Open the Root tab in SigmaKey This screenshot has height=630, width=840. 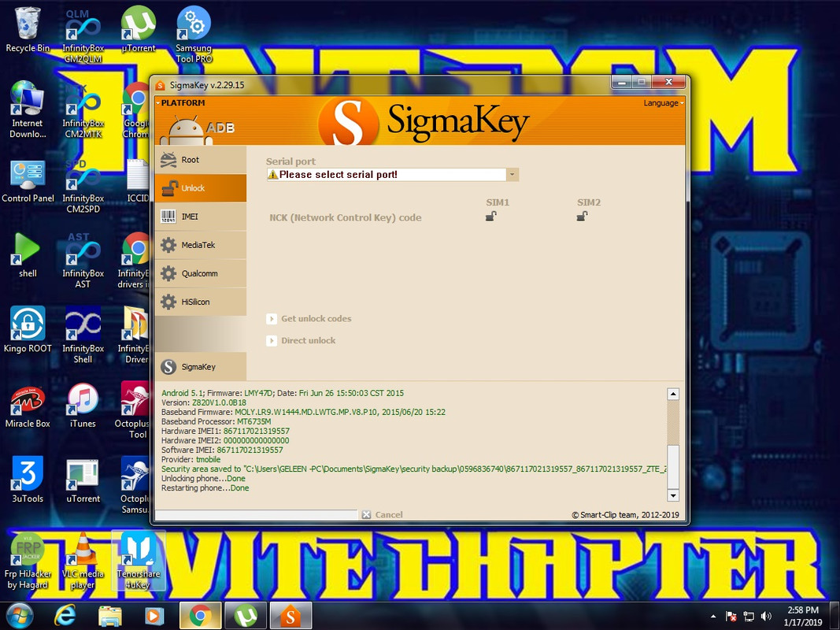pos(201,160)
